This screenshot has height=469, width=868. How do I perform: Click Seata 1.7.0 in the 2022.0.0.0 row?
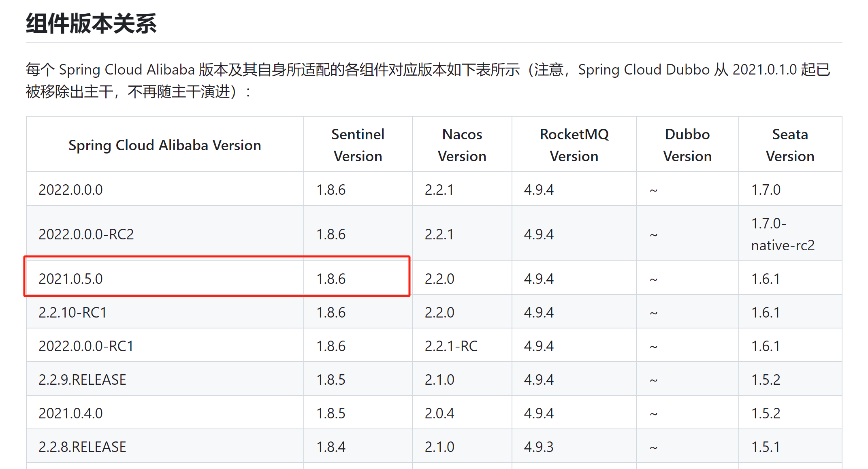790,189
